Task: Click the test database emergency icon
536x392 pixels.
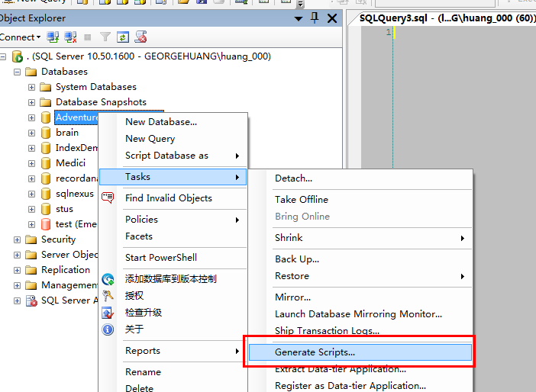Action: pos(46,224)
